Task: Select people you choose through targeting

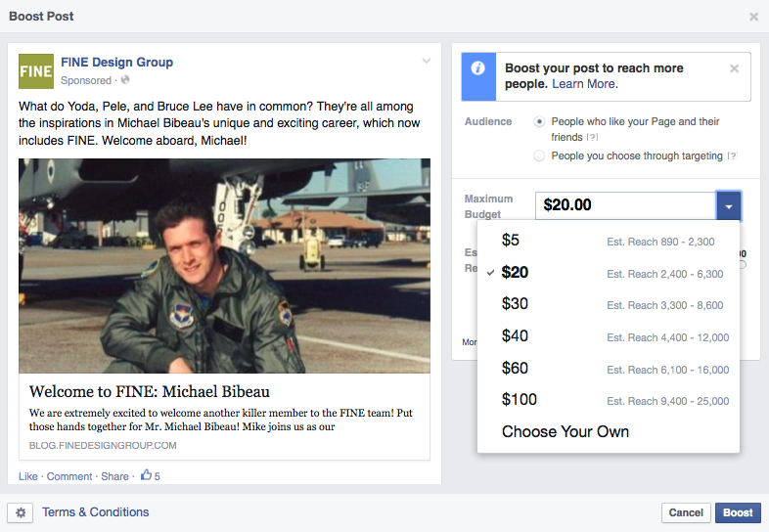Action: pyautogui.click(x=540, y=156)
